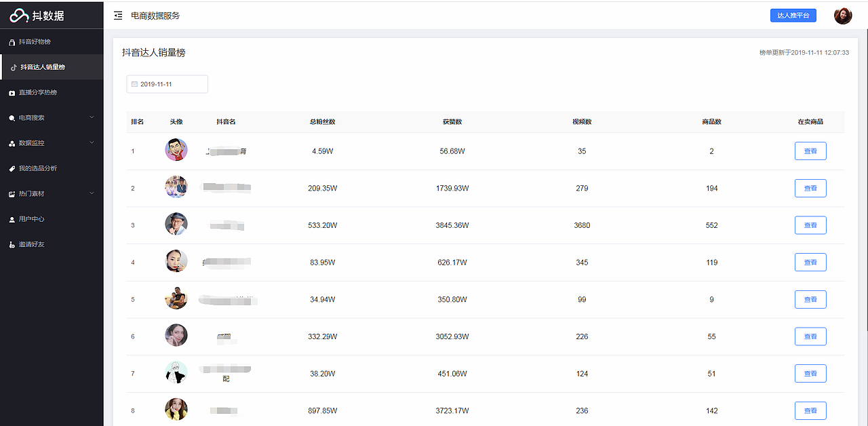Expand the 热门素材 submenu arrow
868x426 pixels.
(92, 193)
